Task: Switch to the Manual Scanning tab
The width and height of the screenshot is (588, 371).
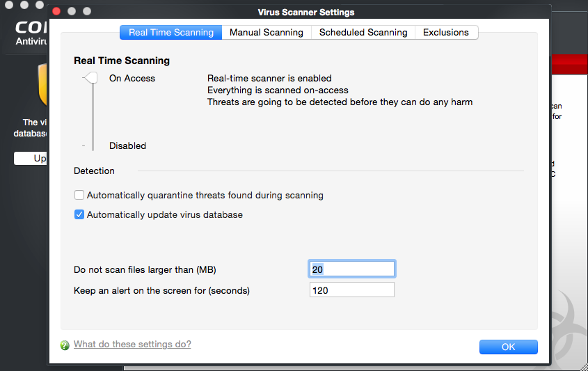Action: coord(267,32)
